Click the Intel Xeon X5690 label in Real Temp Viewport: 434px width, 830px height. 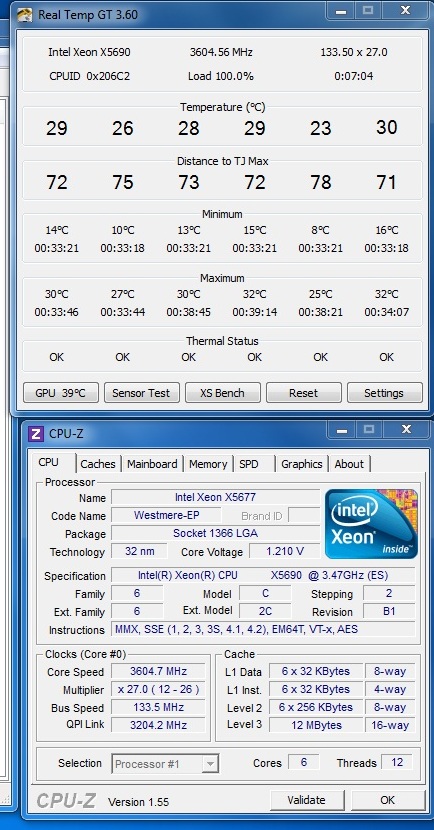click(x=89, y=52)
